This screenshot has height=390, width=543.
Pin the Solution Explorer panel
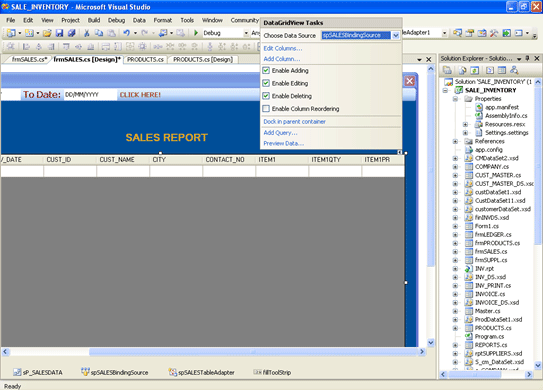click(x=527, y=58)
